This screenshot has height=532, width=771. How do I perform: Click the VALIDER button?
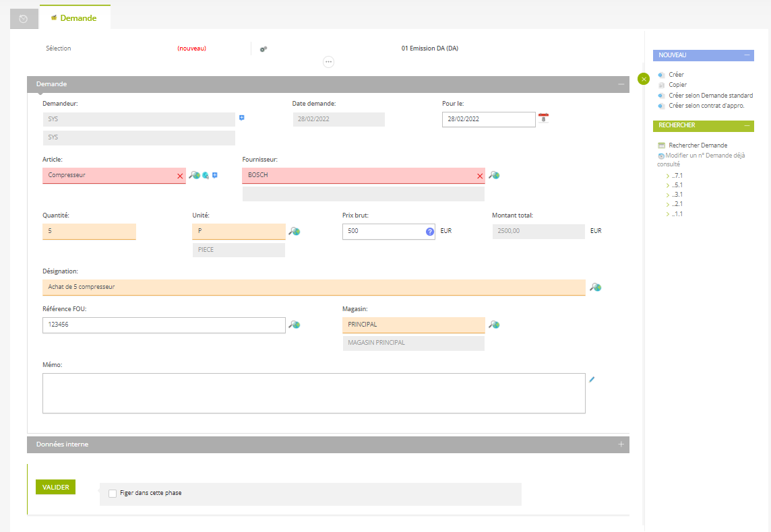pos(55,486)
